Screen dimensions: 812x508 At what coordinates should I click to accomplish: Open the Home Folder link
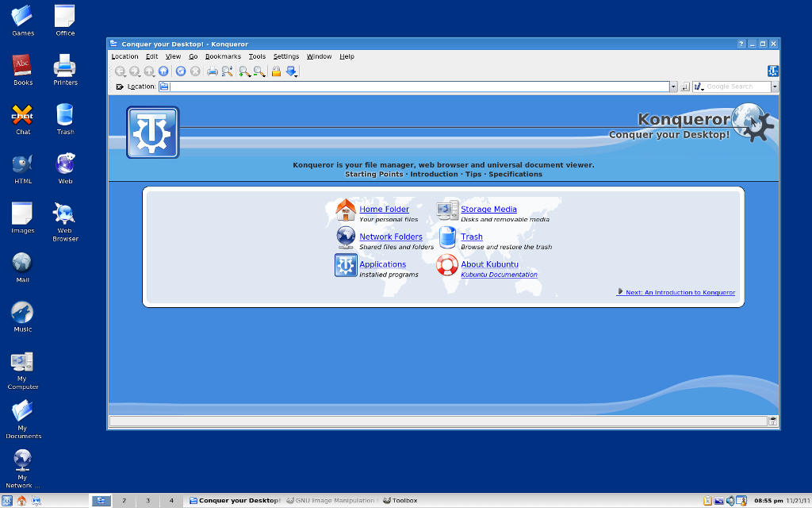click(384, 210)
